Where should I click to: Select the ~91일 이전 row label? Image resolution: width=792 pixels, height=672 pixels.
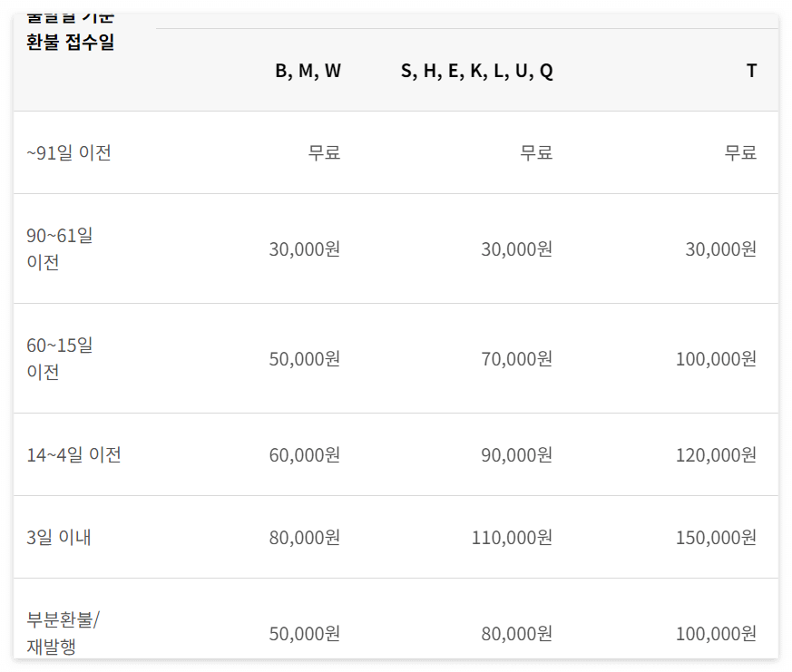click(69, 152)
